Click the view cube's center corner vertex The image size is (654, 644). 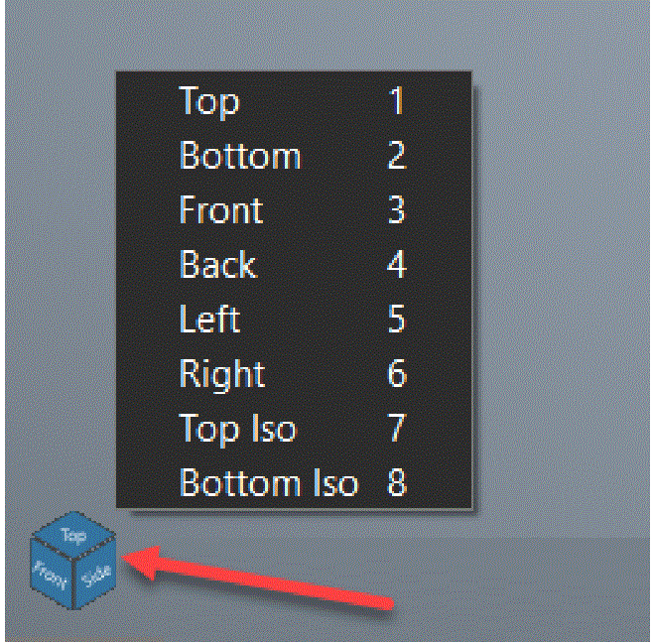[73, 558]
